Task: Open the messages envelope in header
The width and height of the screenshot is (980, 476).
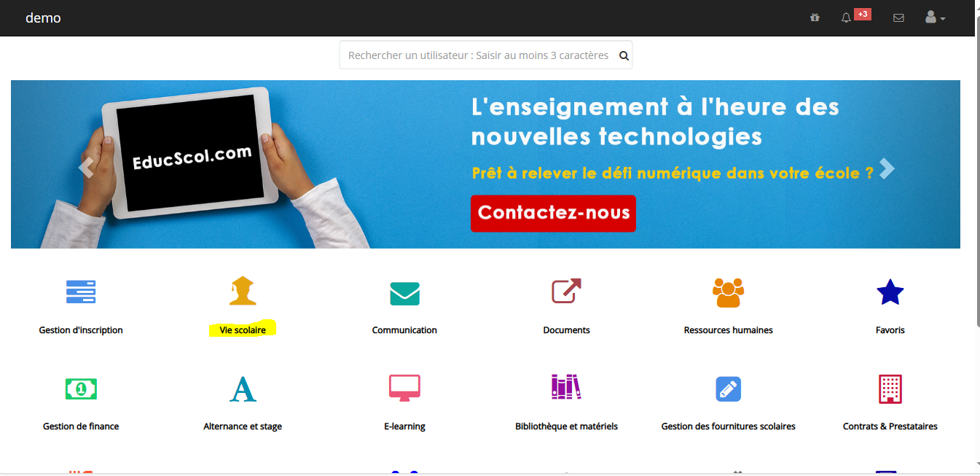Action: point(898,17)
